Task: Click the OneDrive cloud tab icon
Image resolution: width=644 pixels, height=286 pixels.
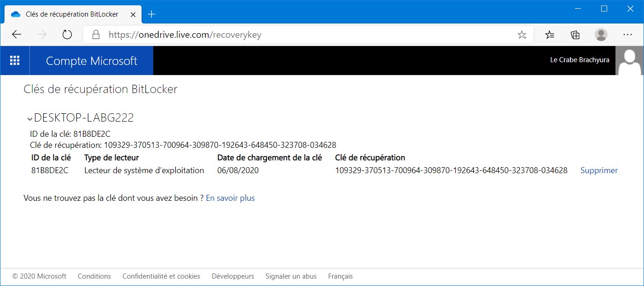Action: 16,14
